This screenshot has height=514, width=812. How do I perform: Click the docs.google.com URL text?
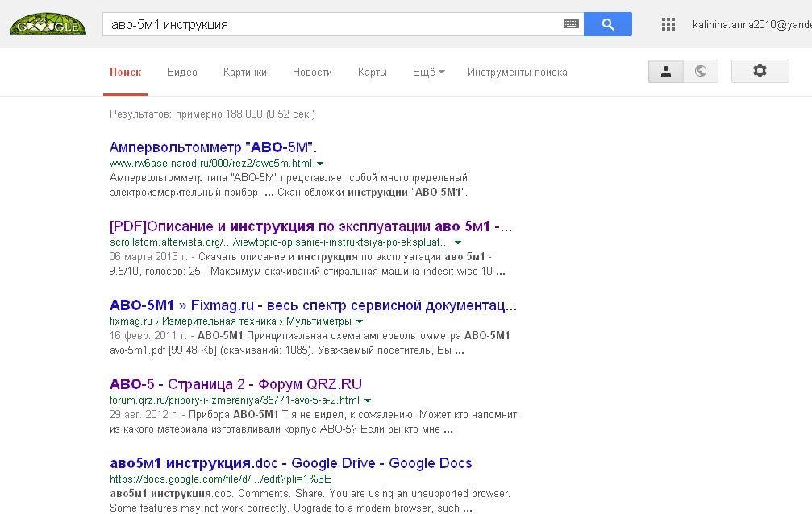220,479
